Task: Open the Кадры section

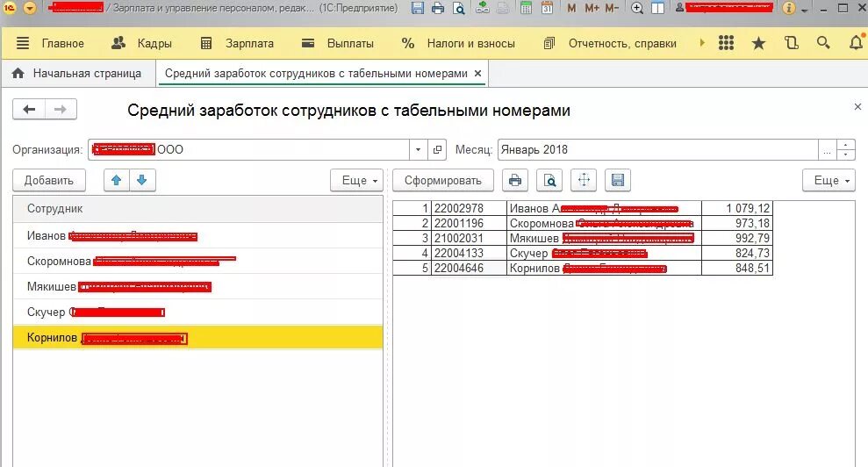Action: [141, 43]
